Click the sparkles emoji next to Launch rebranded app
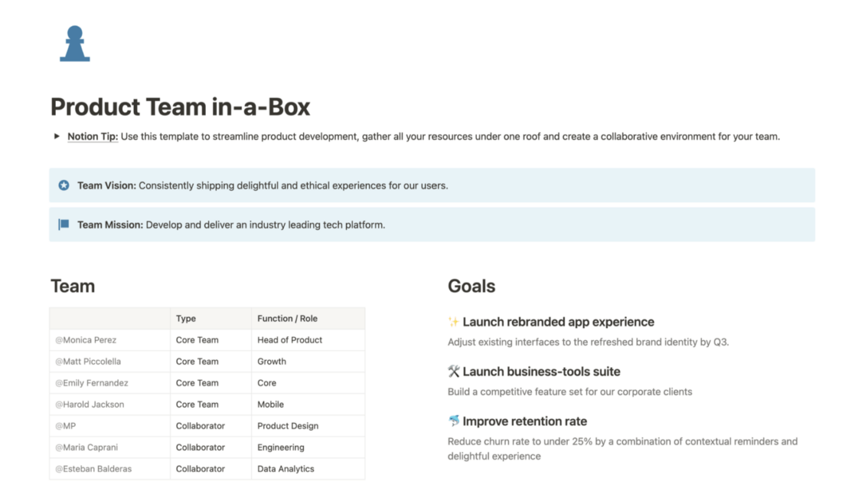Screen dimensions: 868x488 pos(453,322)
